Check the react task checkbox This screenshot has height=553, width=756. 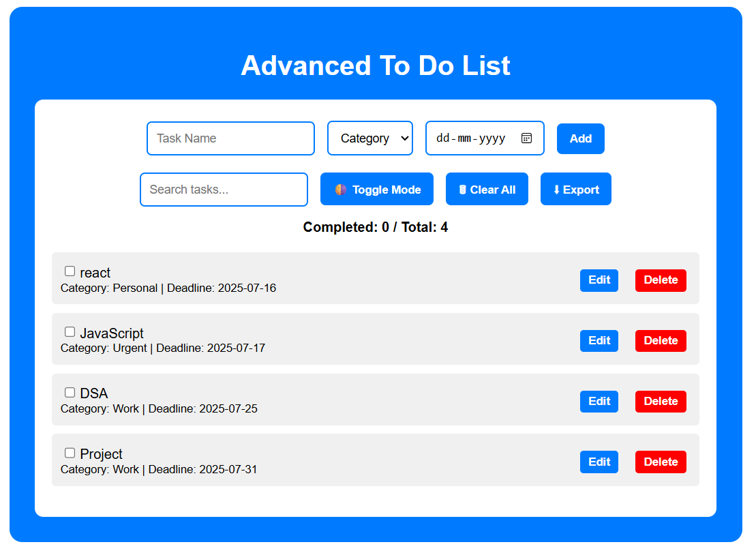pos(70,271)
